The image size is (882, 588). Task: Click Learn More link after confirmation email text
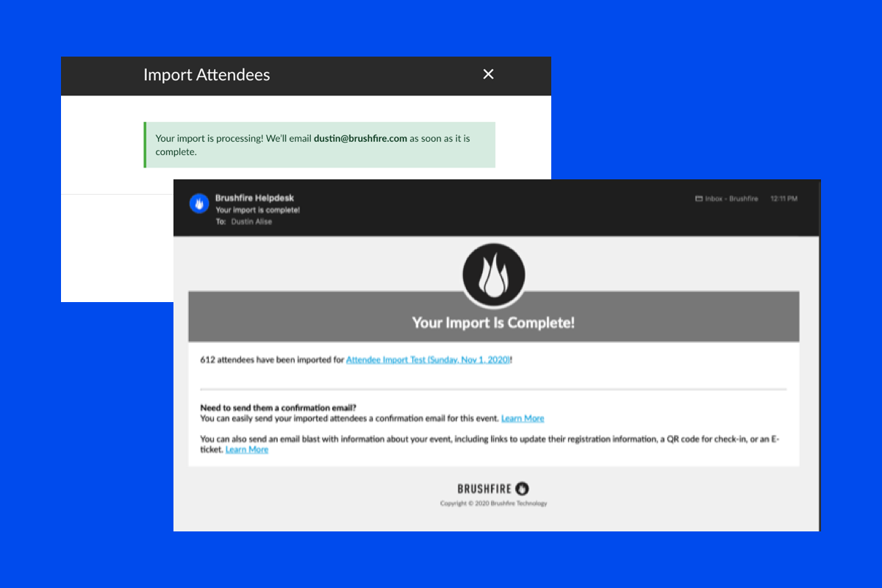pos(523,418)
